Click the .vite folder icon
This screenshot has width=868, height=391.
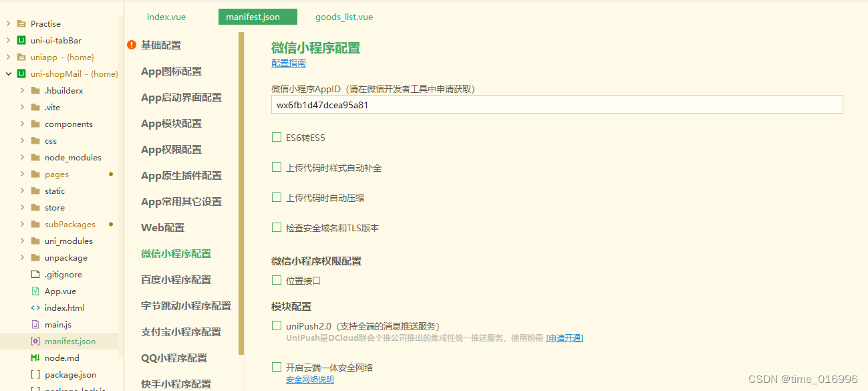point(35,107)
